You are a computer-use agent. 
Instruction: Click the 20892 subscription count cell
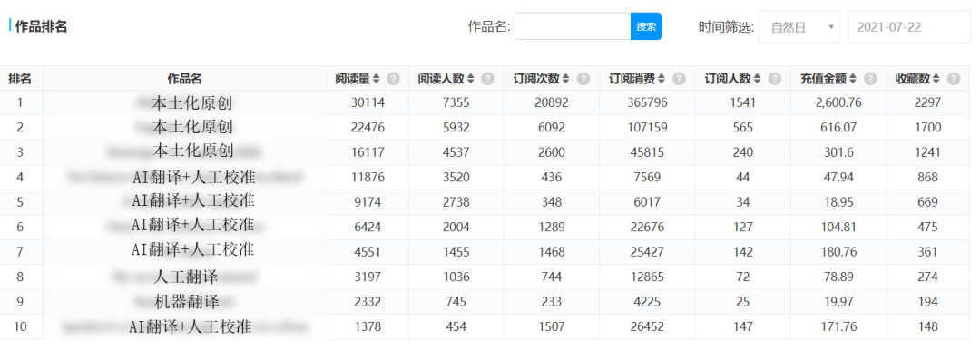[551, 102]
